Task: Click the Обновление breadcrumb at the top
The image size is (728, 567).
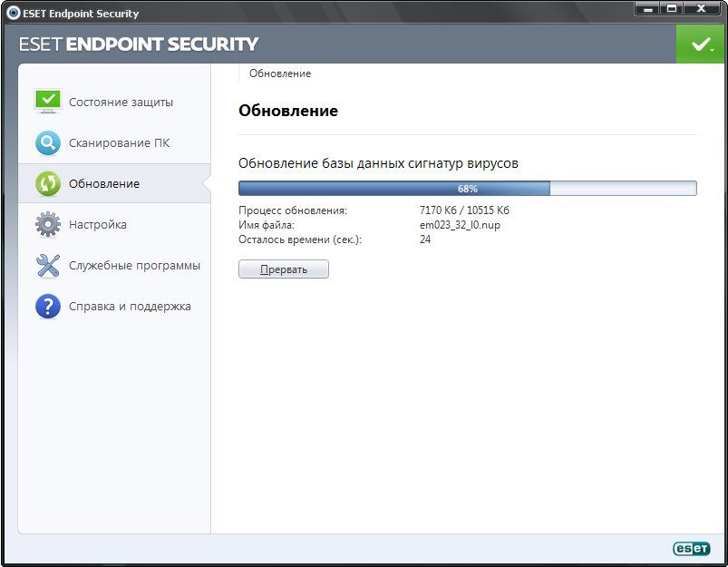Action: 279,73
